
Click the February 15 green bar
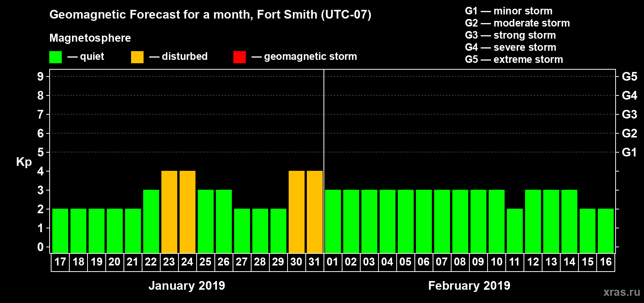click(588, 231)
